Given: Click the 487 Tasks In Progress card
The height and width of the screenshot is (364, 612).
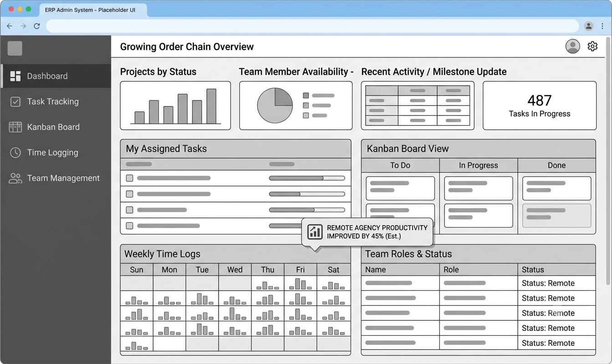Looking at the screenshot, I should 540,106.
